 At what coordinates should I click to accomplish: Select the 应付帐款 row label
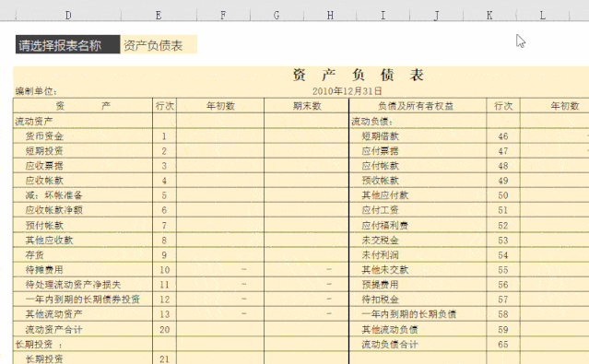tap(380, 166)
